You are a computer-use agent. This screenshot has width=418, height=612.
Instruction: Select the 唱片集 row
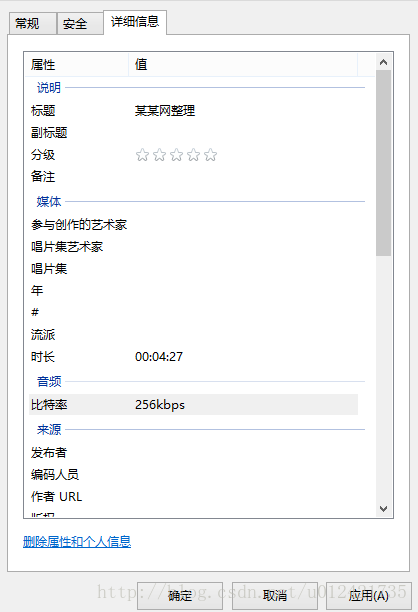[193, 269]
